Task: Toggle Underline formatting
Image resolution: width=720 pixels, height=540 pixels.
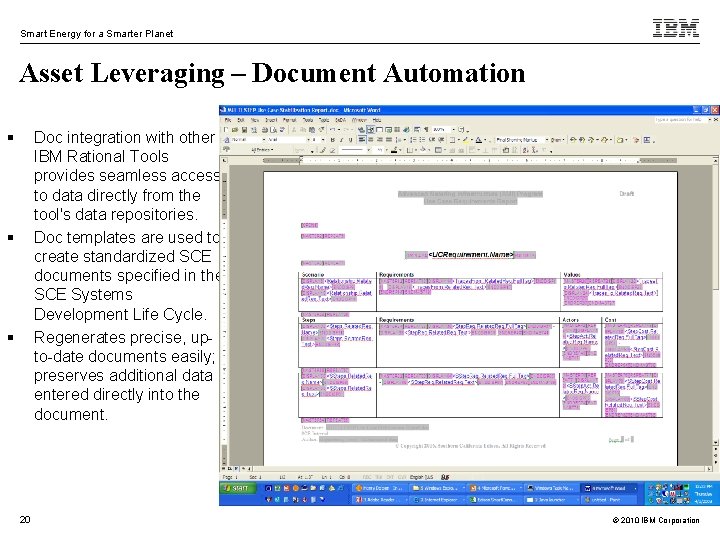Action: [x=350, y=140]
